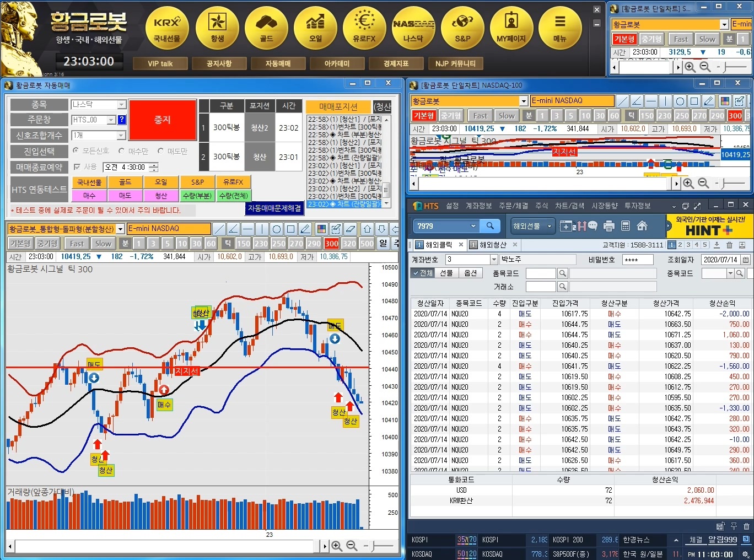Switch to the 해외청산 tab

tap(493, 245)
